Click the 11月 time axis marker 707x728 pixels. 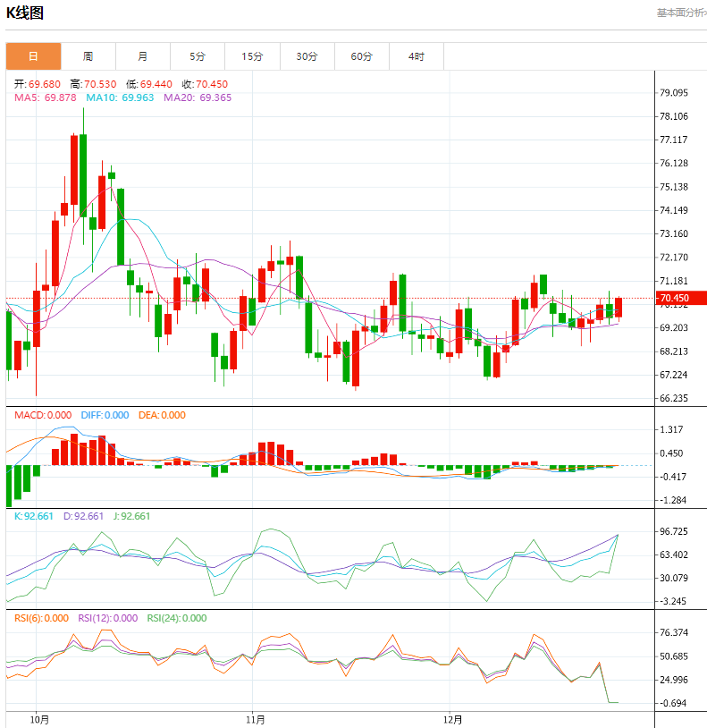(256, 720)
